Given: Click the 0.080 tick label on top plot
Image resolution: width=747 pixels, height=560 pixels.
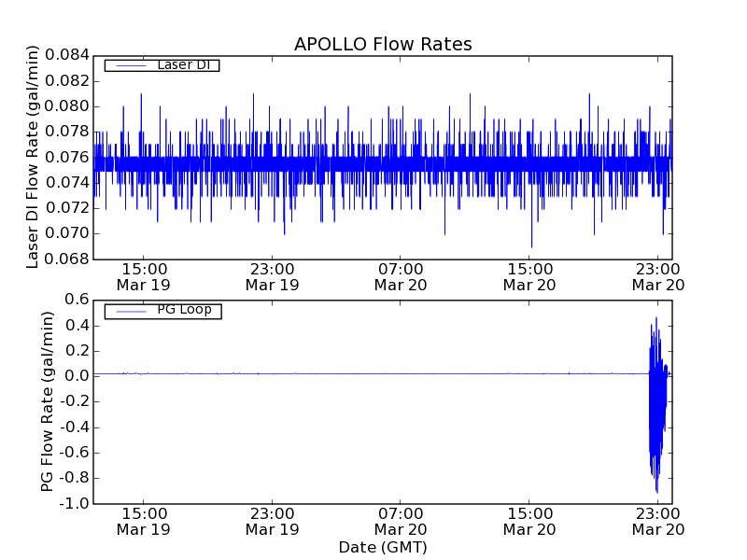Looking at the screenshot, I should [x=67, y=106].
